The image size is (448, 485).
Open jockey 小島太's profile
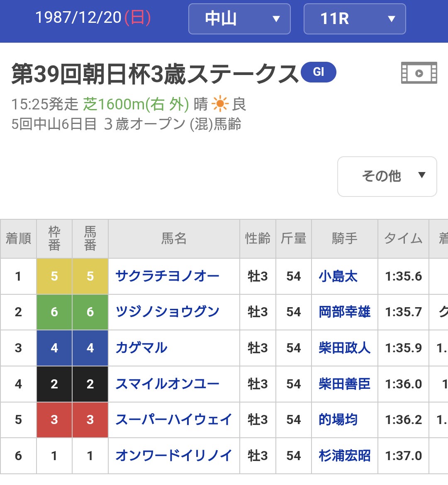[x=338, y=276]
